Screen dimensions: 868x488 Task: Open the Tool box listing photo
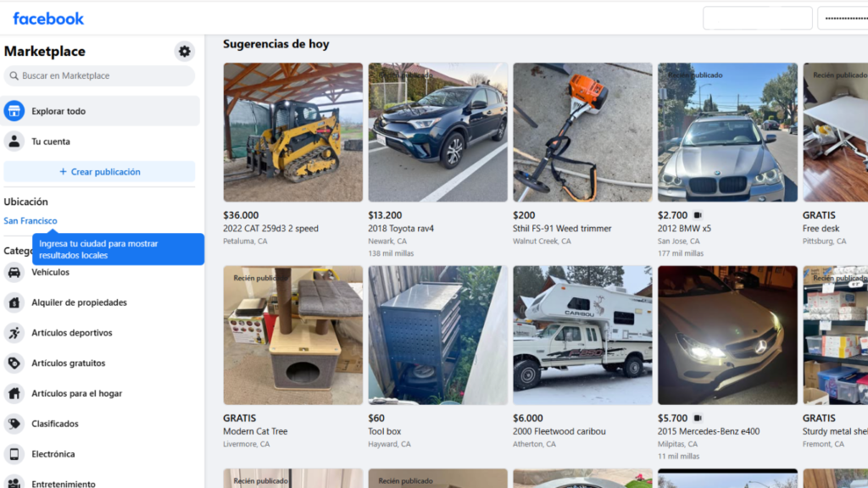438,335
